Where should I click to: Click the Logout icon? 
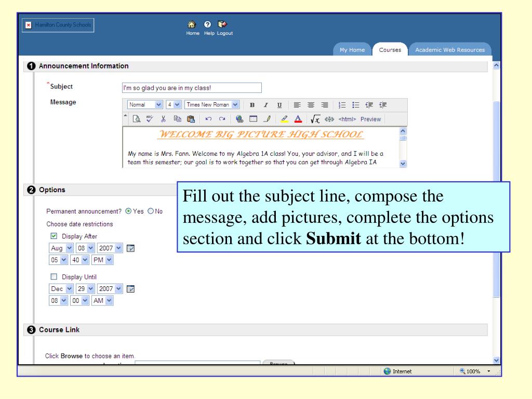222,24
